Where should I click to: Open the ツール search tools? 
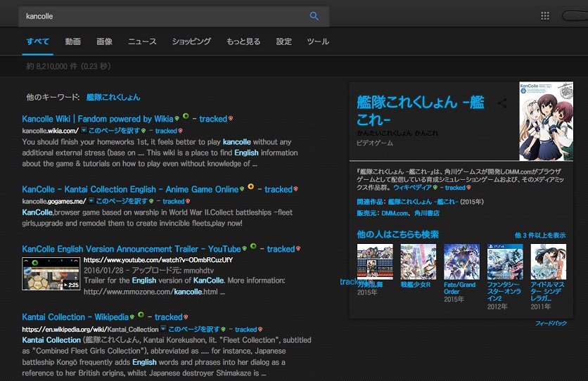[318, 41]
